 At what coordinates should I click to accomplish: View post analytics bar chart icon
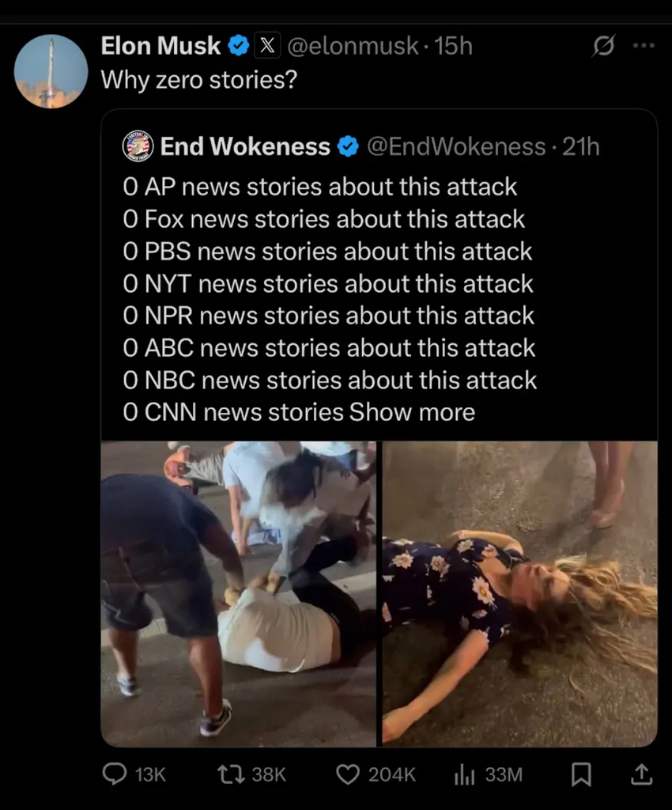coord(464,773)
